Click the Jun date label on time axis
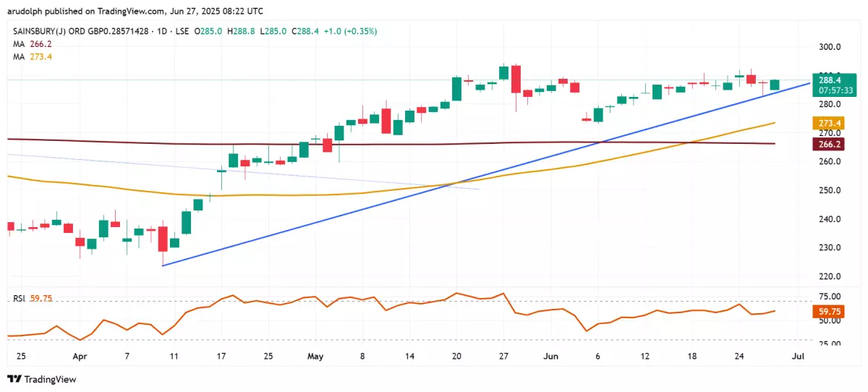Image resolution: width=868 pixels, height=392 pixels. pyautogui.click(x=550, y=357)
